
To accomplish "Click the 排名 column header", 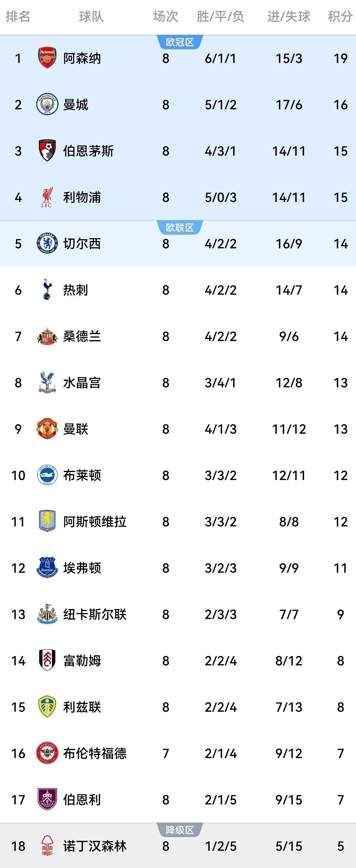I will tap(18, 16).
